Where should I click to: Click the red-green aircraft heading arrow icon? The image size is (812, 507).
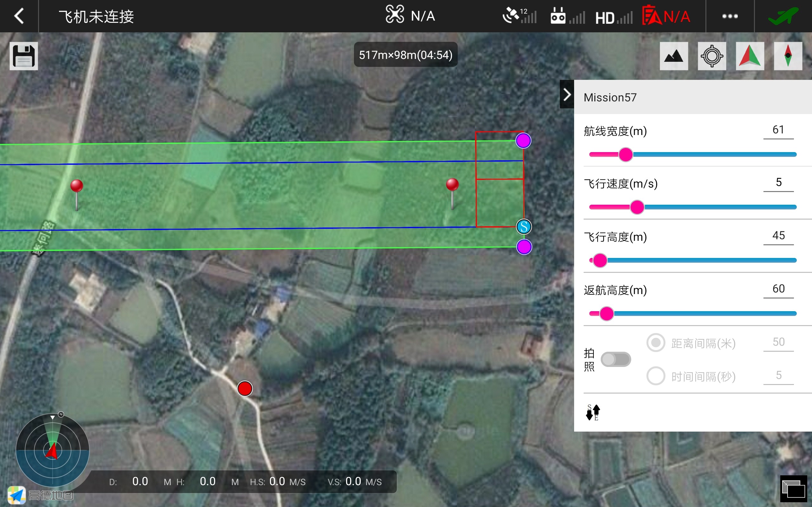click(x=750, y=56)
